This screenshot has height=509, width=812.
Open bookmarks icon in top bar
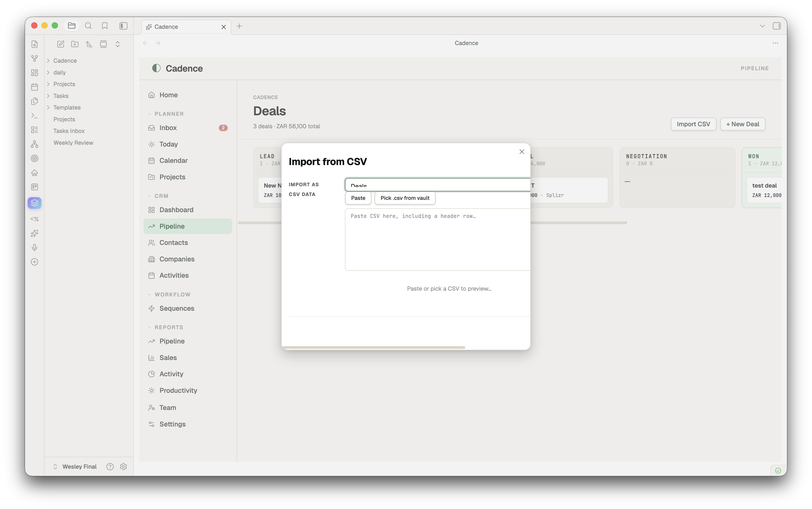[105, 26]
